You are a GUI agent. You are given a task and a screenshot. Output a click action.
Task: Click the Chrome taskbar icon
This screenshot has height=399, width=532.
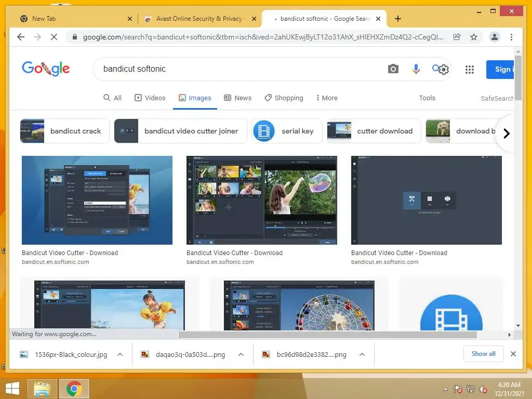coord(74,389)
